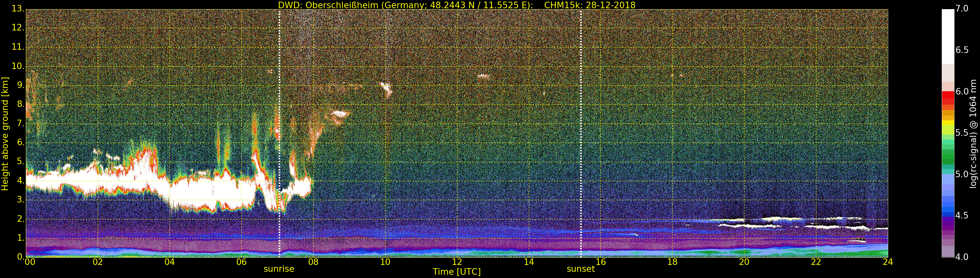Click the white sunset dotted vertical line
This screenshot has height=278, width=980.
click(x=581, y=133)
